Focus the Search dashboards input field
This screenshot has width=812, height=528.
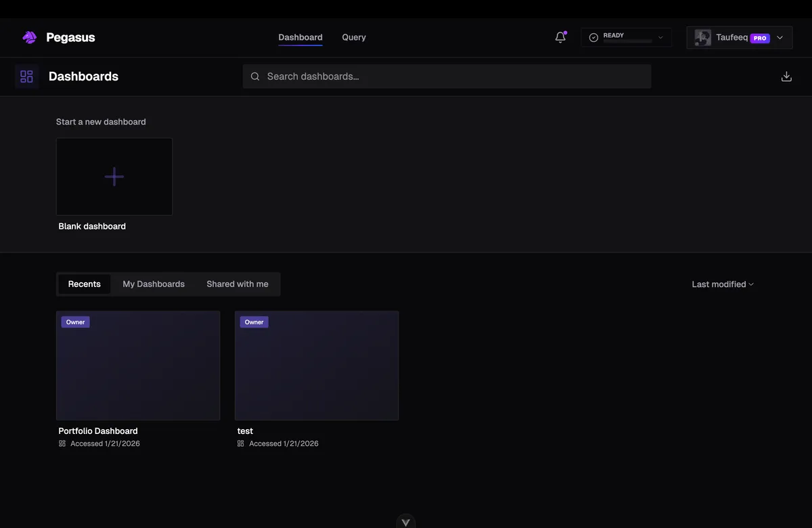click(x=453, y=76)
